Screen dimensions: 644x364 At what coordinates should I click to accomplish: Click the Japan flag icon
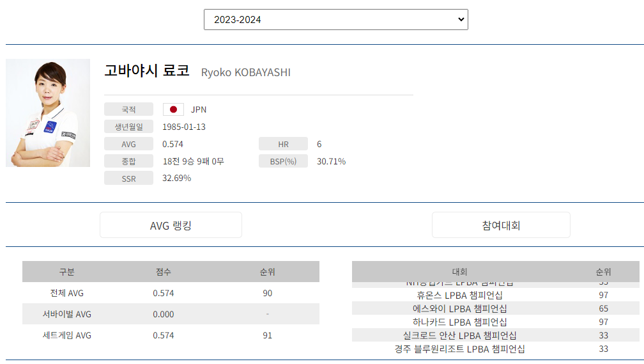pyautogui.click(x=173, y=109)
